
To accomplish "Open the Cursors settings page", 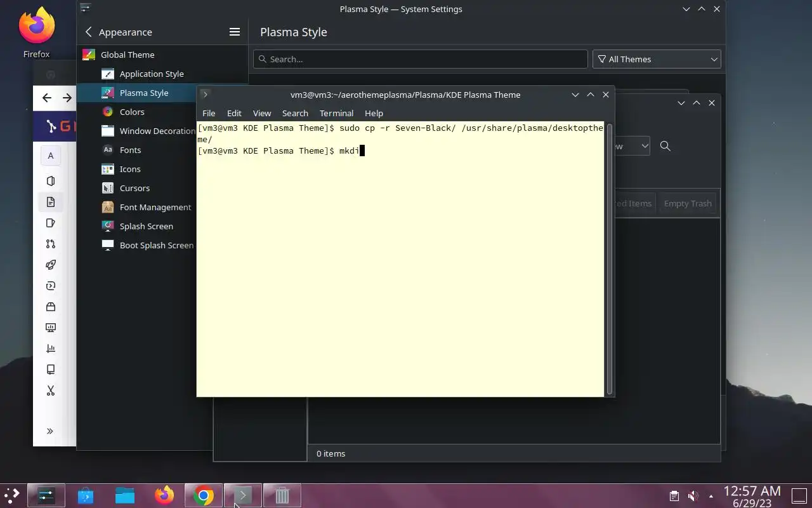I will [x=134, y=188].
